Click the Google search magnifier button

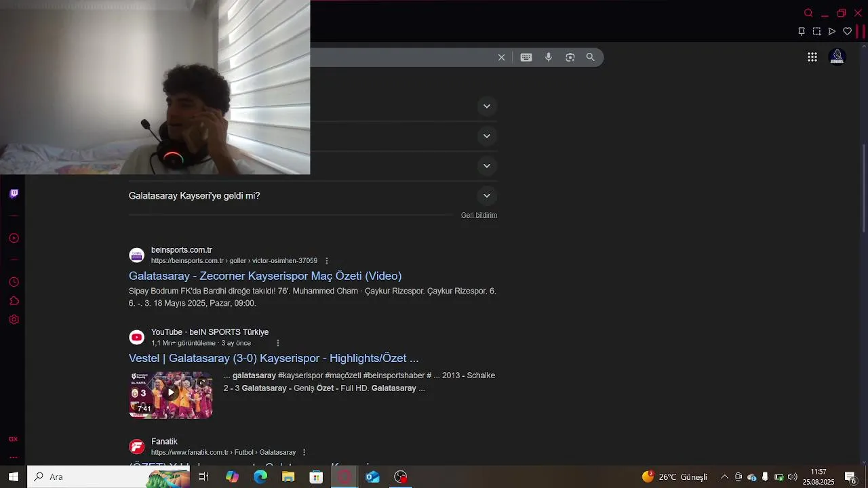pos(591,58)
